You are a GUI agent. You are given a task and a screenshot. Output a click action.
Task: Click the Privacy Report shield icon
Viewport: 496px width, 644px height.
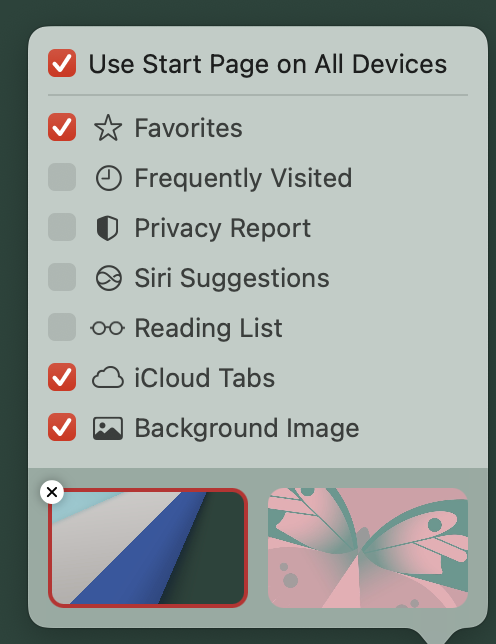click(108, 228)
